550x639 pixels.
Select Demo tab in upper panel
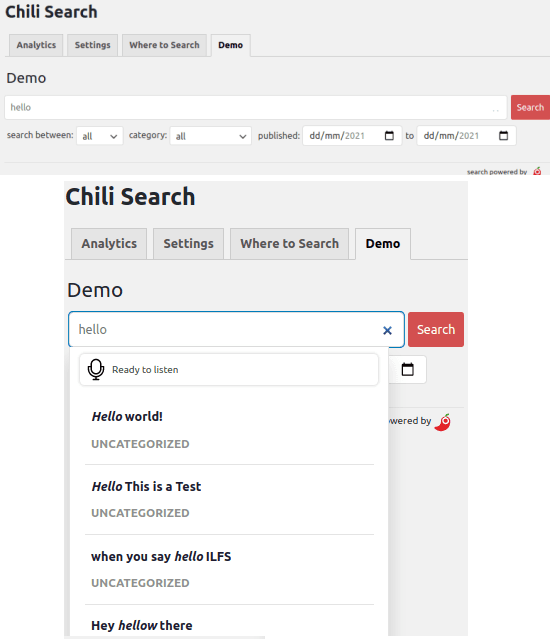pos(231,45)
